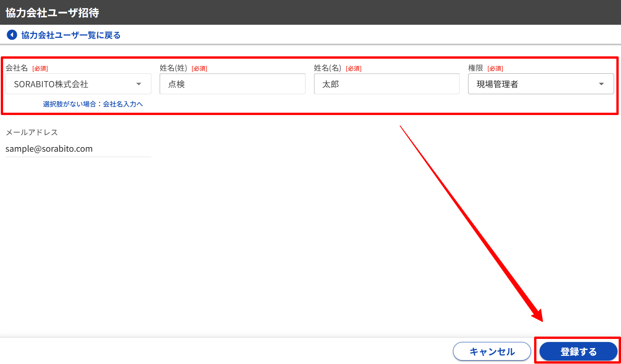Click the 姓名(名) field label
The image size is (621, 364).
point(327,68)
